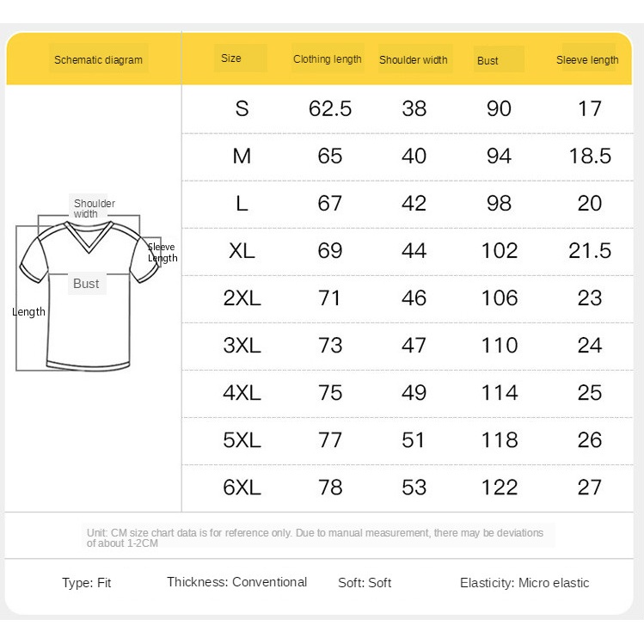The width and height of the screenshot is (644, 644).
Task: Click the Shoulder width header in yellow bar
Action: tap(414, 60)
